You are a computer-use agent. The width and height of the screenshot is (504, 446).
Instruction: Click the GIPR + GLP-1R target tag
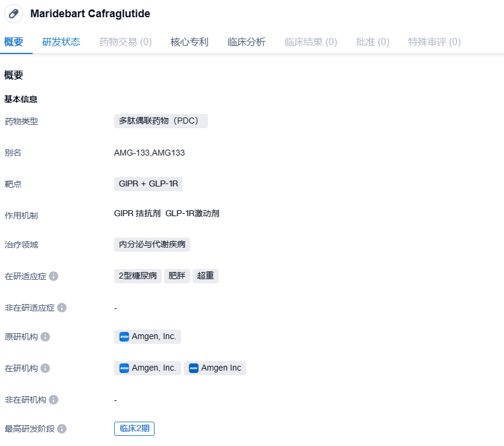tap(148, 184)
